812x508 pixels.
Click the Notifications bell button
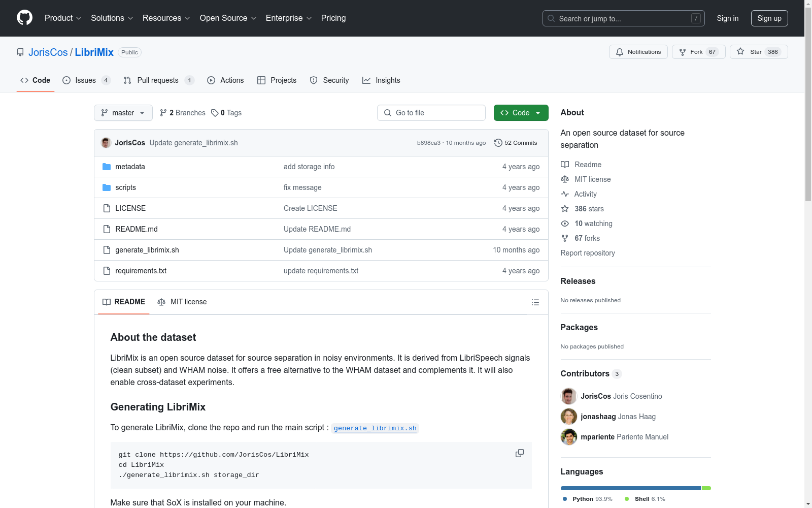[638, 52]
